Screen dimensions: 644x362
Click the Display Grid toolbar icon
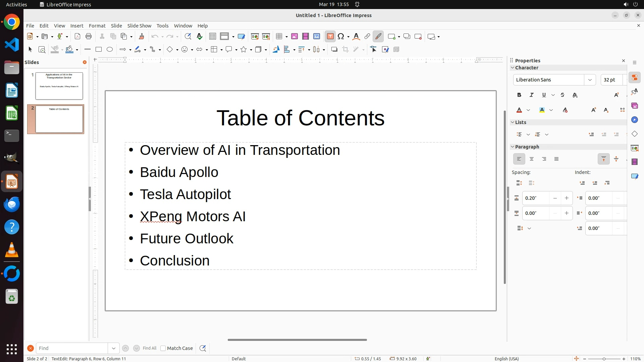coord(212,37)
